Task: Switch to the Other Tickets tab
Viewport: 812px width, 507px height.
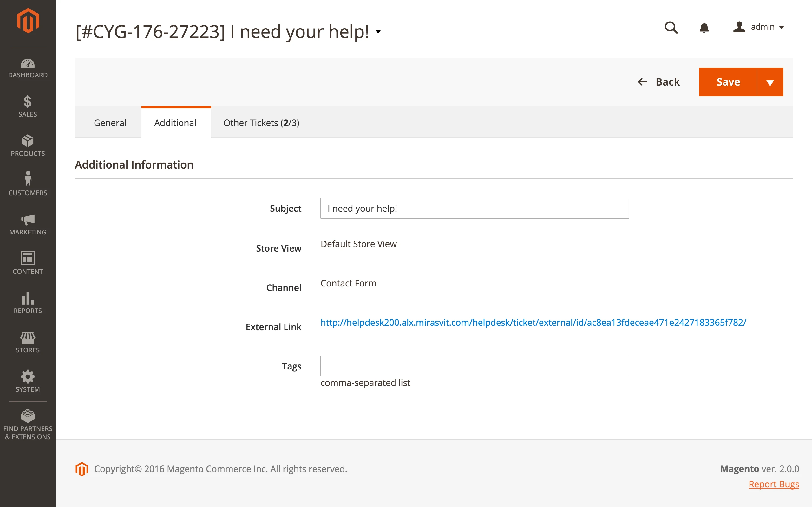Action: [261, 123]
